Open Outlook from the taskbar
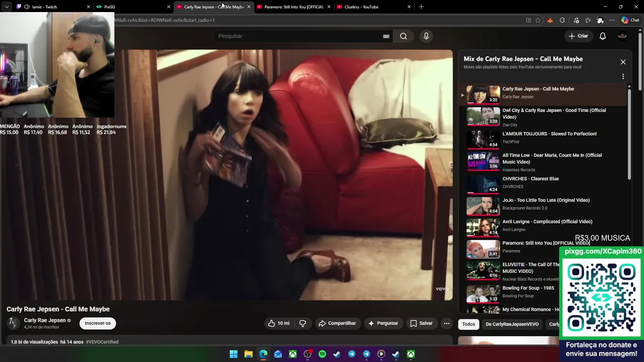The width and height of the screenshot is (644, 362). pos(278,354)
